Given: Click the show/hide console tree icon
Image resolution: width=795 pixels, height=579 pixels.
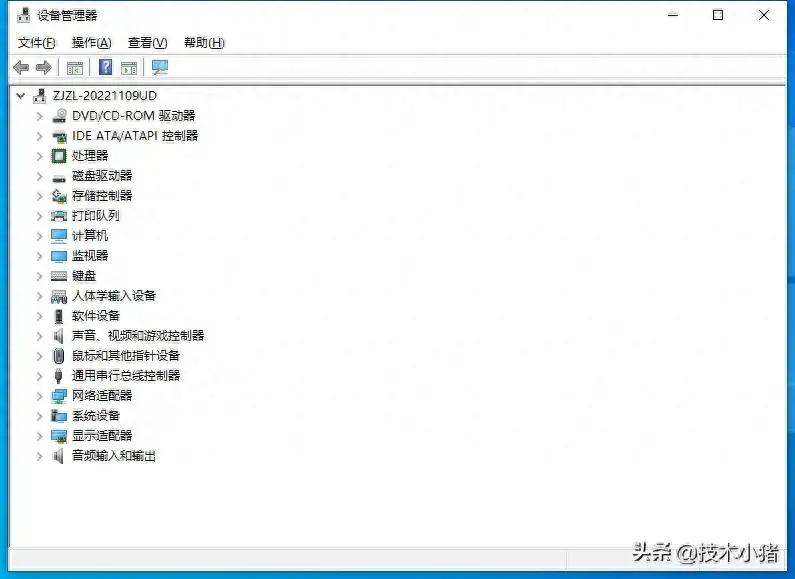Looking at the screenshot, I should click(74, 68).
